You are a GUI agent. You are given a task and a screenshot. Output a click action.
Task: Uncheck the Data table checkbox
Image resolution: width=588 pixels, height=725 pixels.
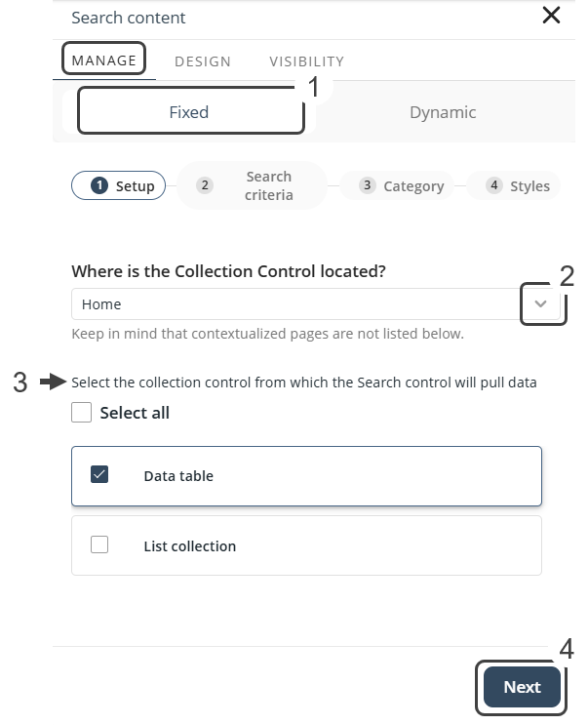(99, 475)
